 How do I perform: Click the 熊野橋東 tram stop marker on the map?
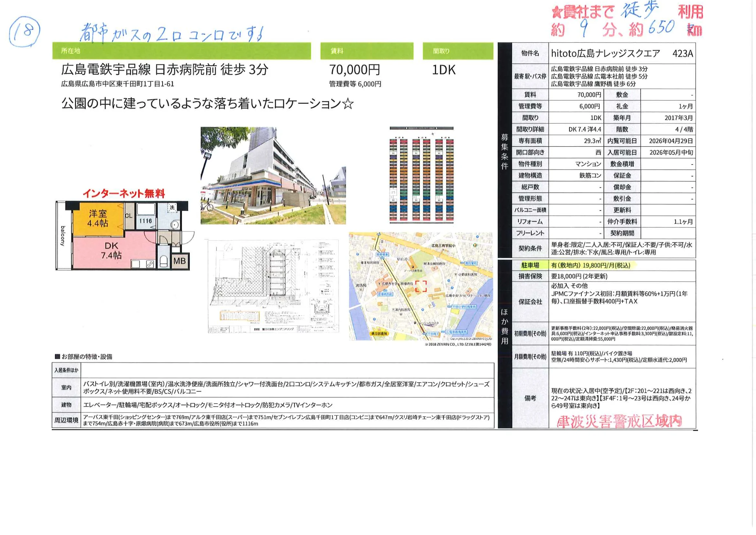(x=383, y=255)
